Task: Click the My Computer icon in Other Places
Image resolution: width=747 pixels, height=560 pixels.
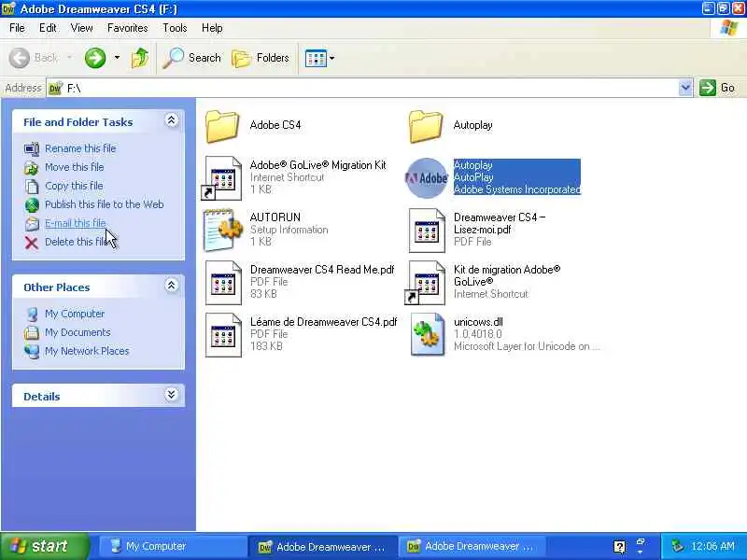Action: (32, 315)
